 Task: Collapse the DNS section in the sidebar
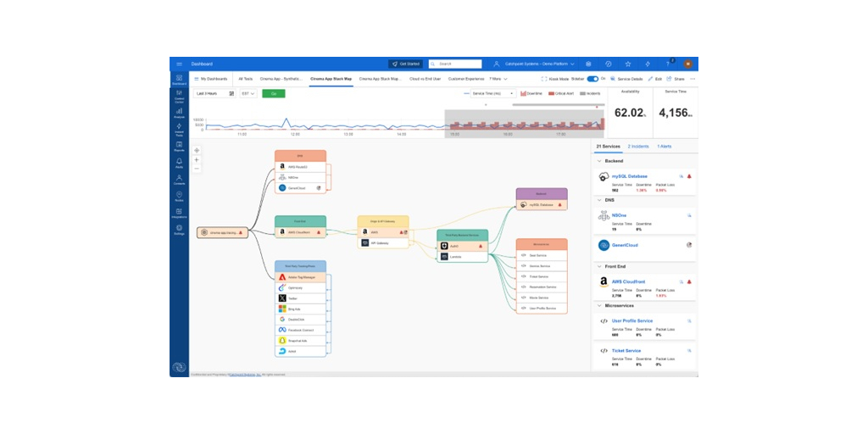(x=599, y=200)
